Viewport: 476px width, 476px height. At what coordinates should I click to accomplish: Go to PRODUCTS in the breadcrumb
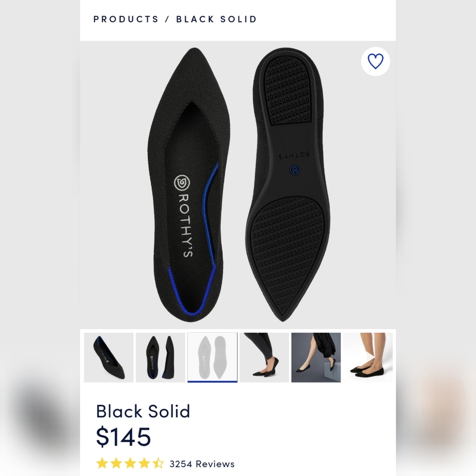point(126,19)
